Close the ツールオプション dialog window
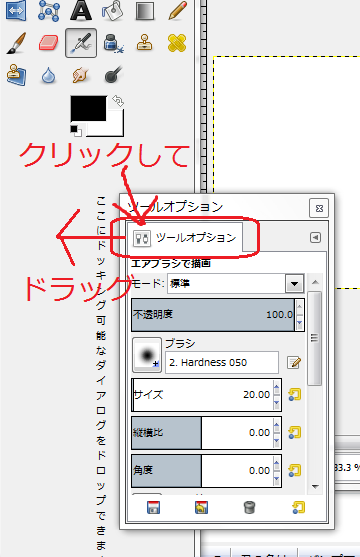Viewport: 360px width, 557px height. (x=319, y=208)
